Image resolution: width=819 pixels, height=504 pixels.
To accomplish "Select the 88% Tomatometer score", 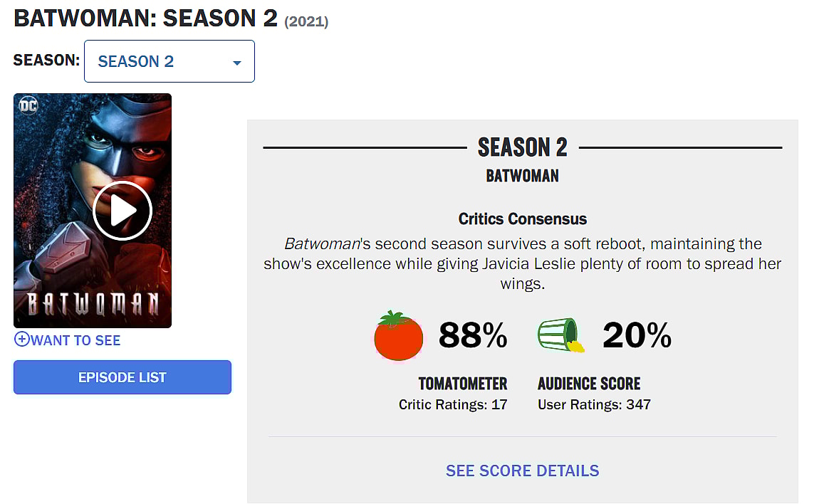I will [x=473, y=335].
